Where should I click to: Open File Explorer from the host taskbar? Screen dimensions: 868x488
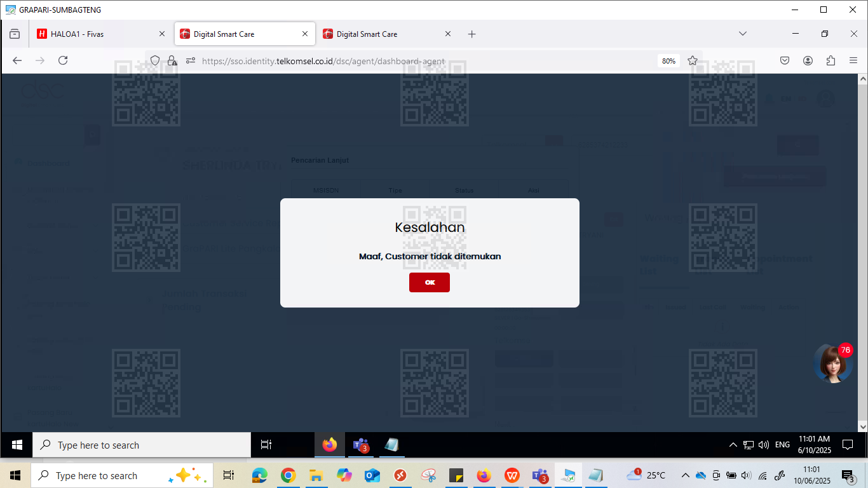click(316, 475)
